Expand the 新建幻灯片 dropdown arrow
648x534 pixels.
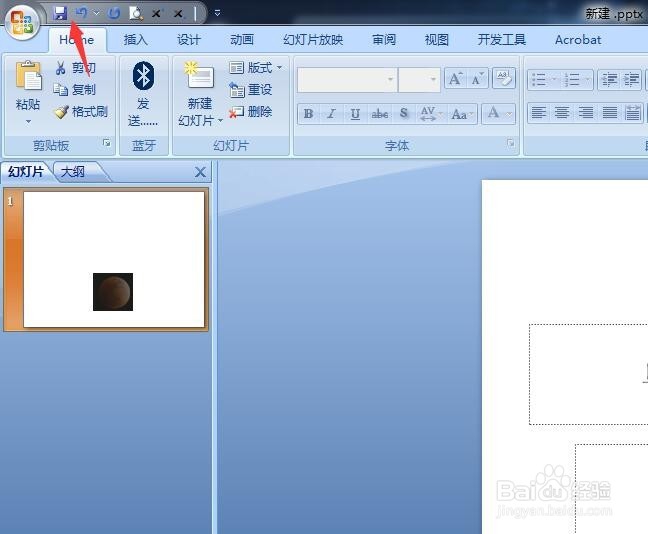coord(220,120)
